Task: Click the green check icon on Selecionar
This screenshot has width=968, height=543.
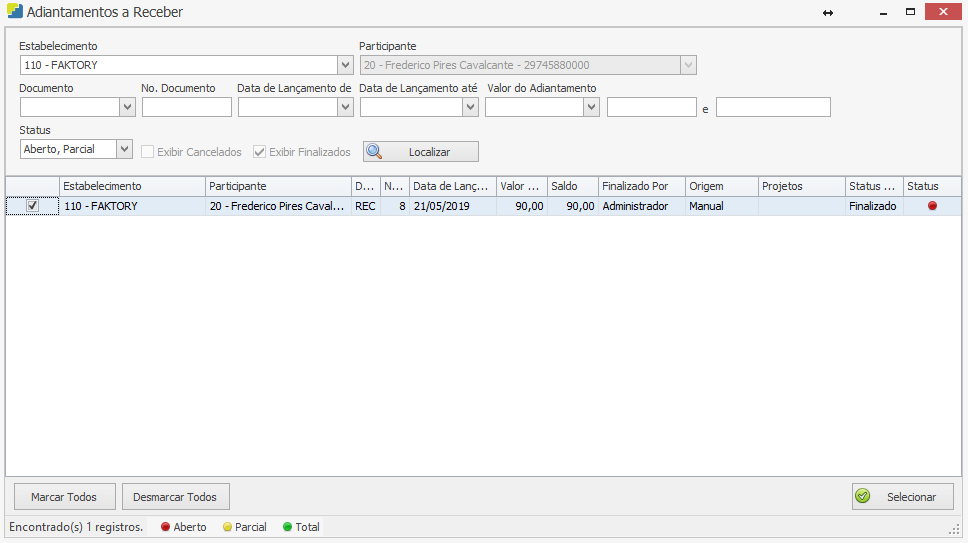Action: click(x=863, y=497)
